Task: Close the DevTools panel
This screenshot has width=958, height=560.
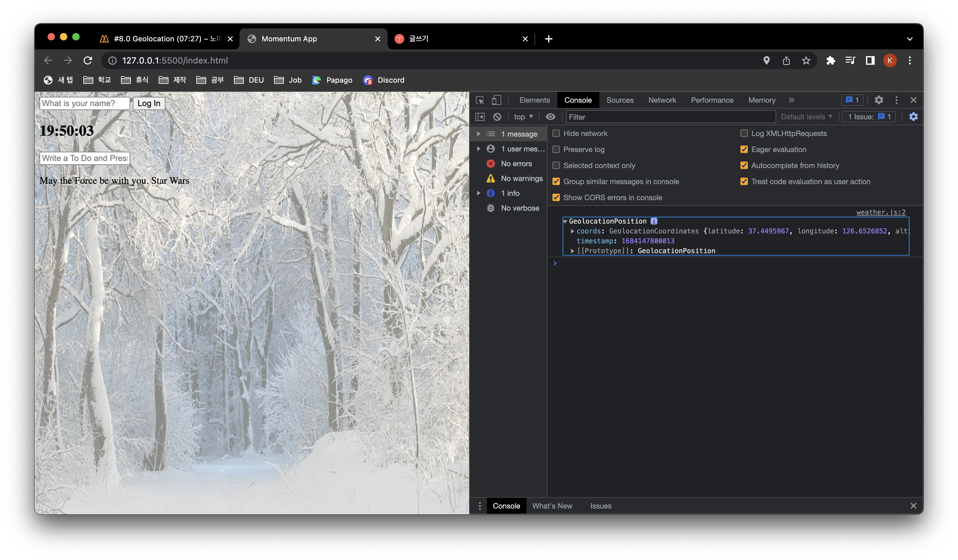Action: (x=914, y=100)
